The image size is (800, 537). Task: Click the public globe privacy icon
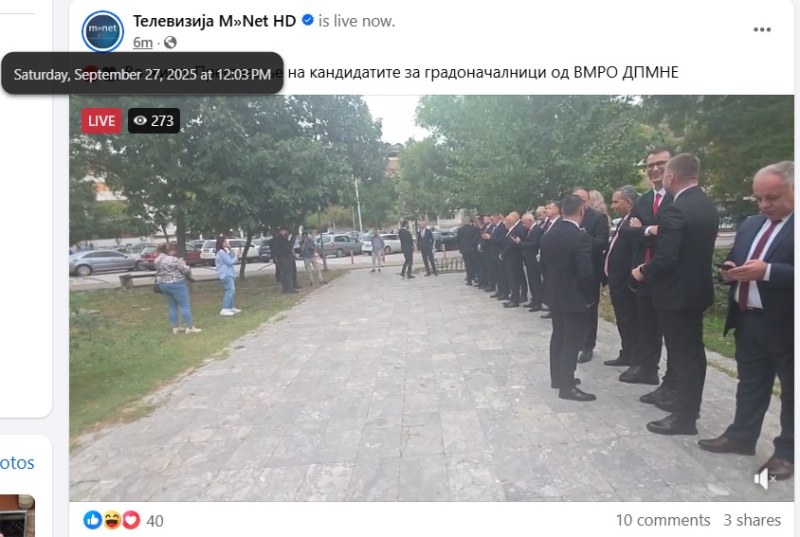[170, 42]
